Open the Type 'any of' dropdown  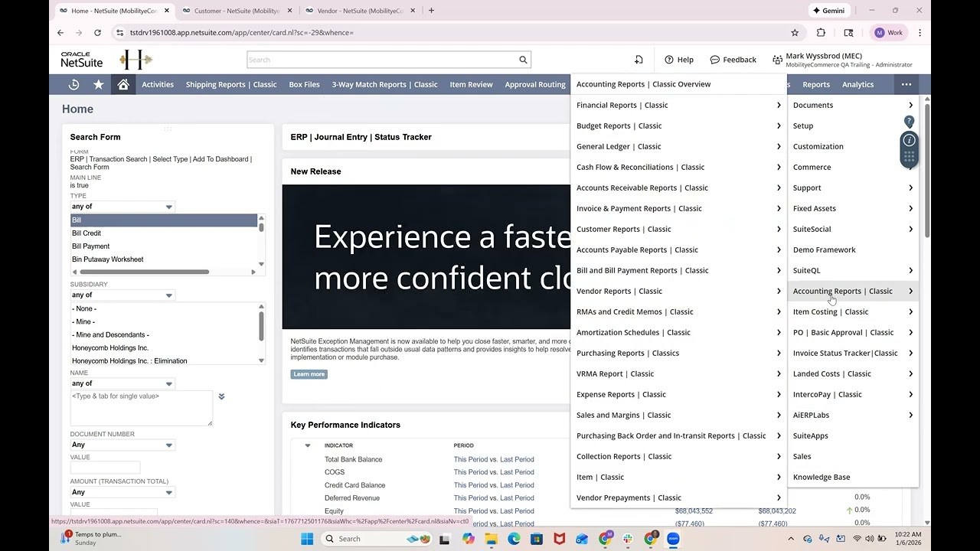(x=122, y=207)
